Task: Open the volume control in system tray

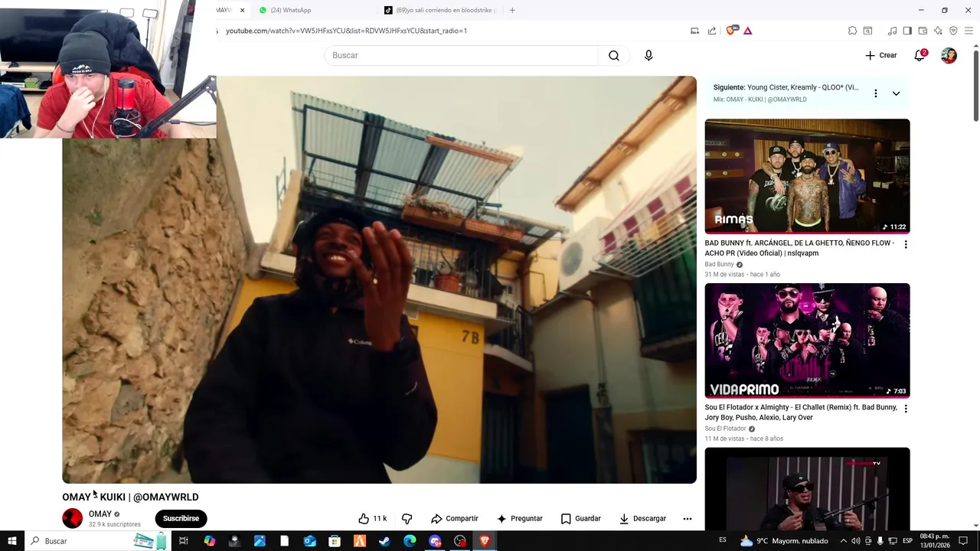Action: point(856,541)
